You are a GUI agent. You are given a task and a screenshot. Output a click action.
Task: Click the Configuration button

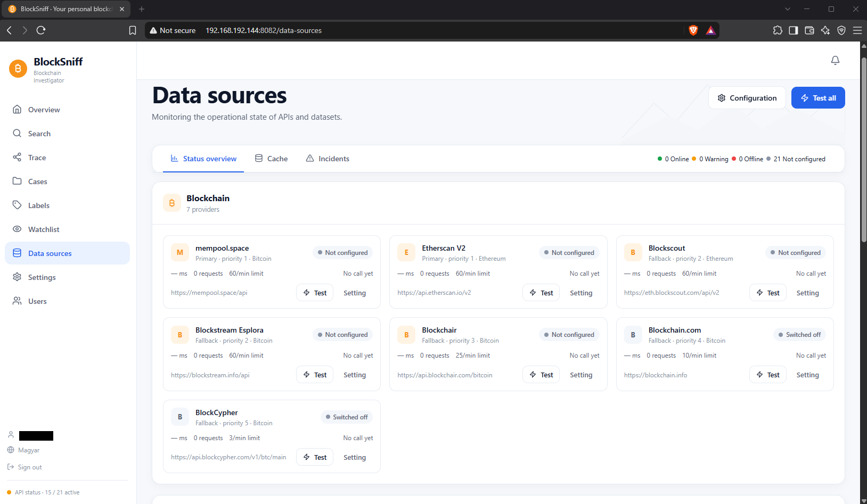tap(747, 98)
